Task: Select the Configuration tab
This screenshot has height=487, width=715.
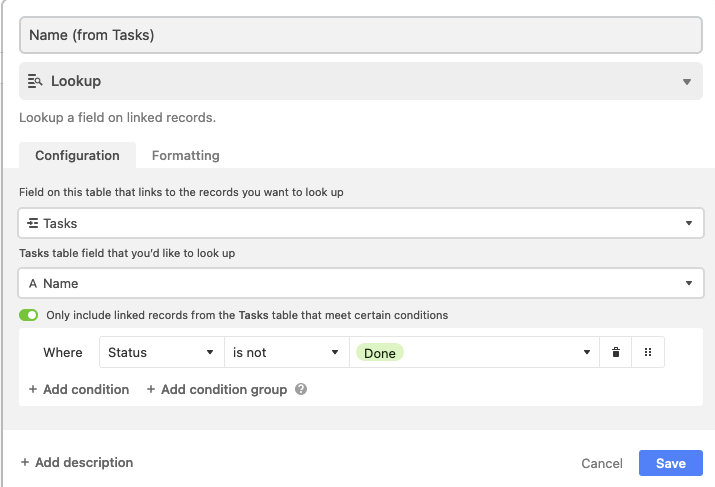Action: pyautogui.click(x=77, y=155)
